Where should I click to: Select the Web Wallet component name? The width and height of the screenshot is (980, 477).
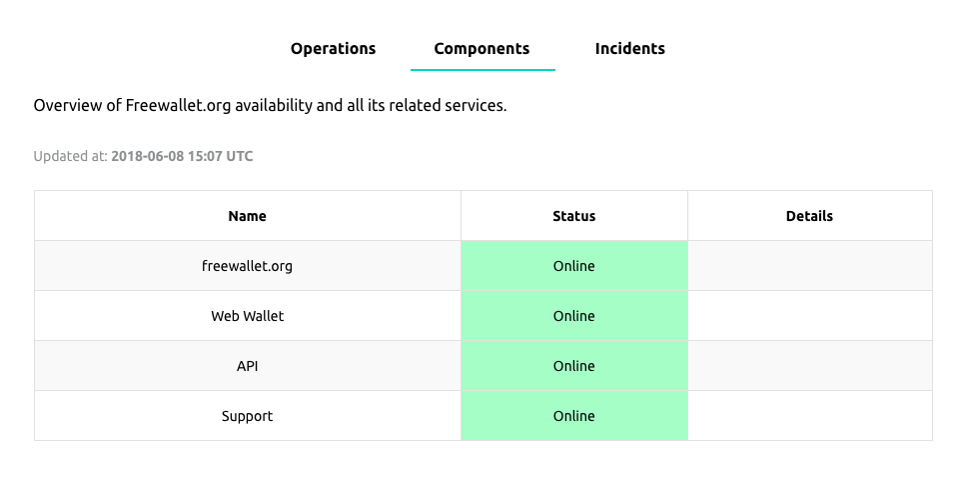click(x=248, y=316)
